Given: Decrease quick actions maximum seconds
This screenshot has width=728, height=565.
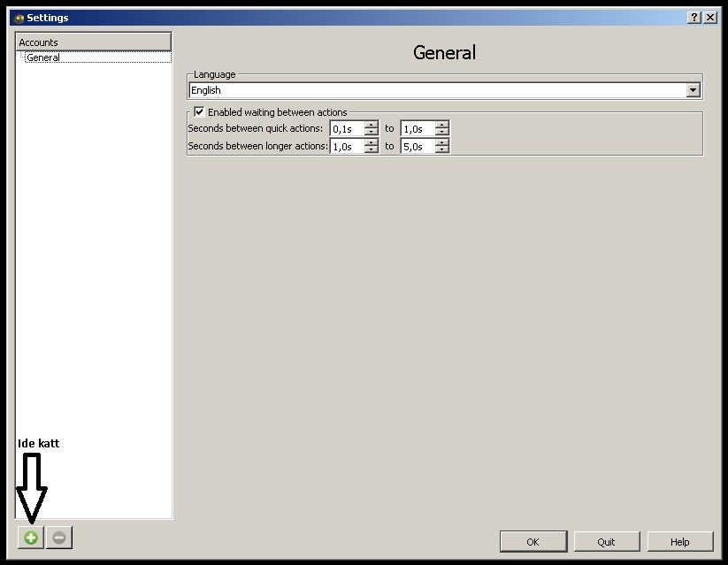Looking at the screenshot, I should pyautogui.click(x=441, y=133).
